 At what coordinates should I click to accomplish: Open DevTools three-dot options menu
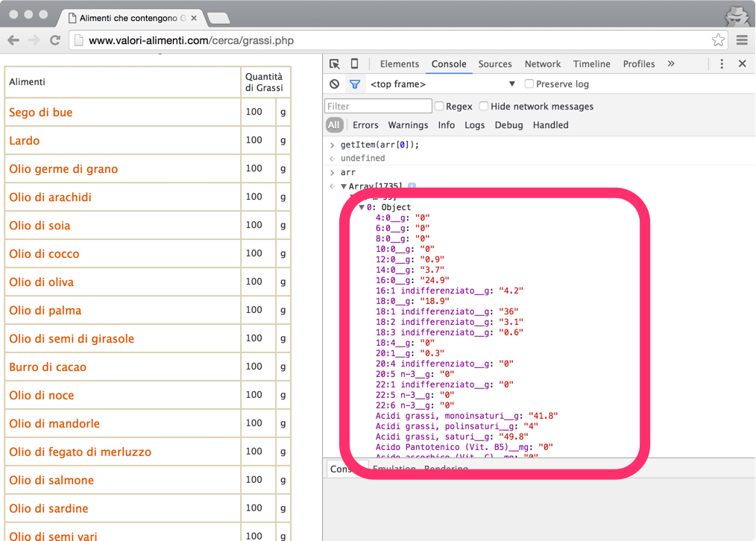click(722, 64)
